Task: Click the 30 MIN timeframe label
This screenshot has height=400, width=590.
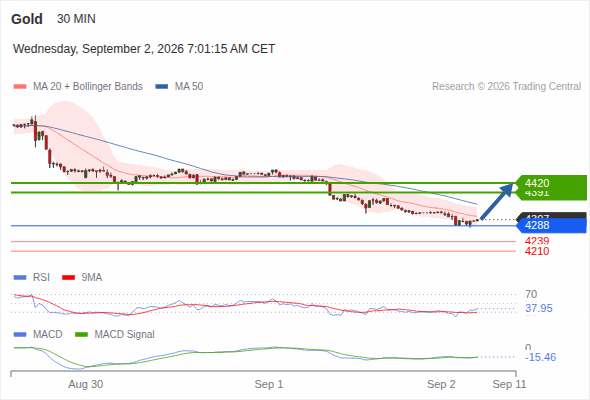Action: 76,19
